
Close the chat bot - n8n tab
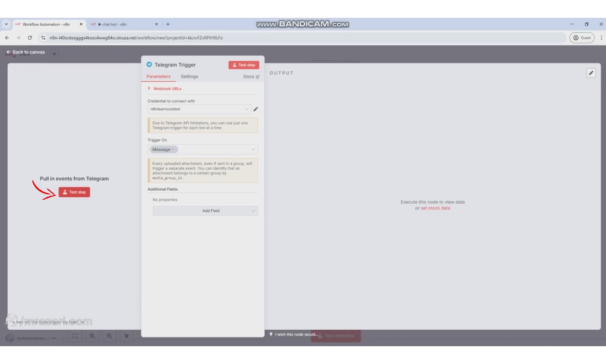[157, 24]
